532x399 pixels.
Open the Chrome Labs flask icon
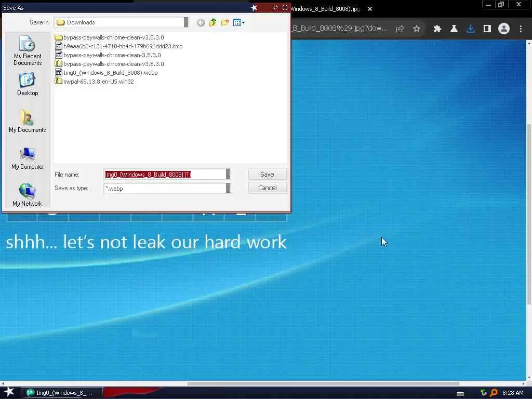tap(454, 29)
